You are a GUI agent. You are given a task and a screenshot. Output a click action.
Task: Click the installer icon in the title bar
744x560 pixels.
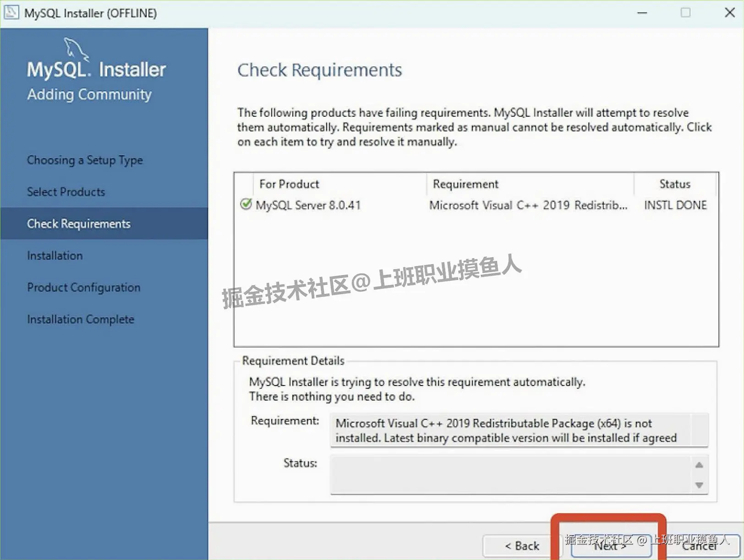11,12
